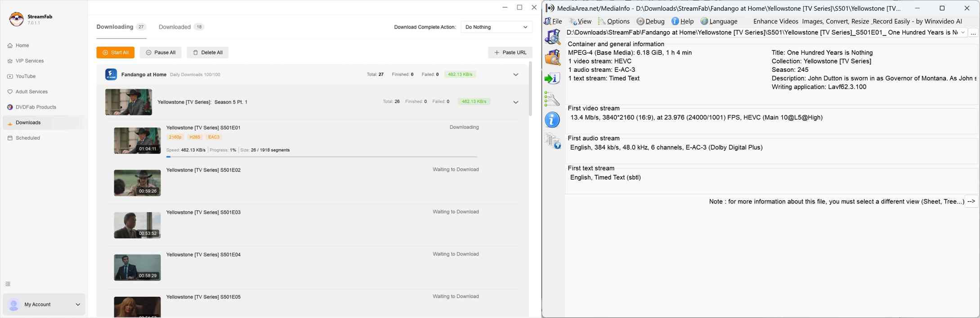This screenshot has width=980, height=318.
Task: Click the green 462.13 KB/s Fandango speed badge
Action: coord(460,75)
